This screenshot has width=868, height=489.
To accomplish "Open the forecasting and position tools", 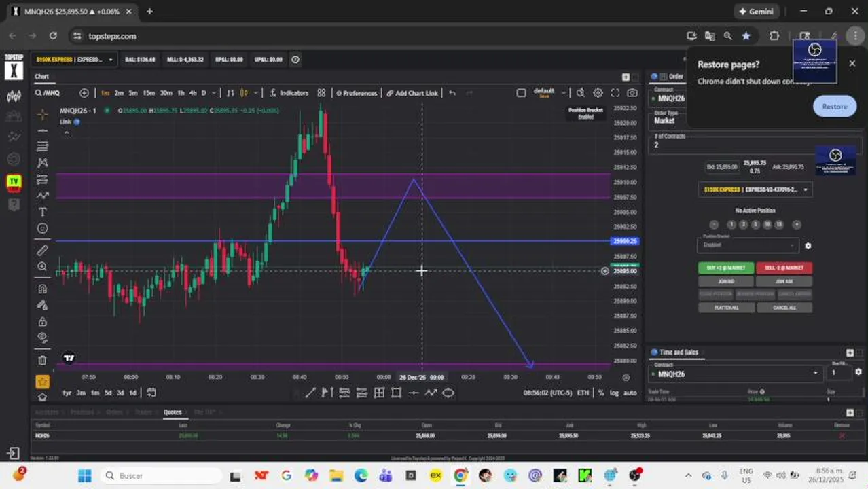I will pos(42,179).
